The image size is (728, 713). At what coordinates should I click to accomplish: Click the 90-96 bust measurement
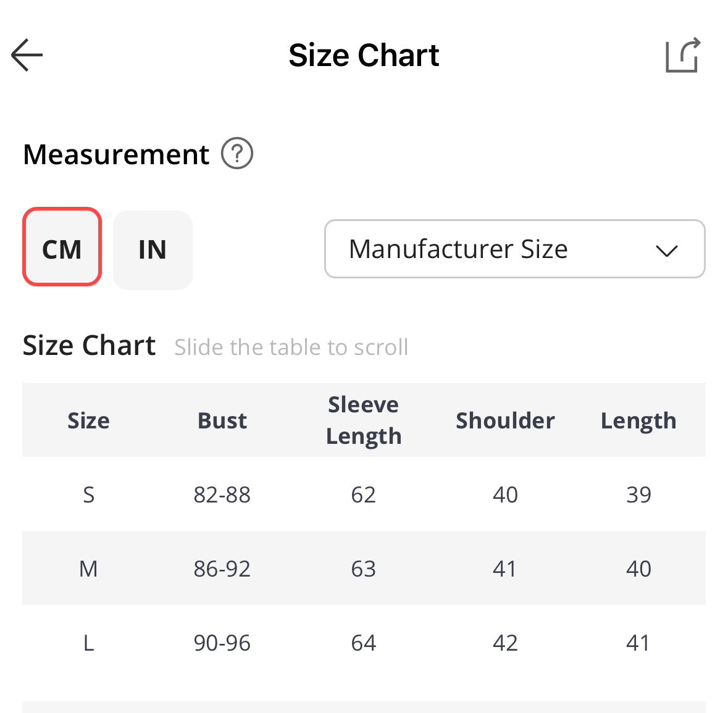(x=222, y=643)
